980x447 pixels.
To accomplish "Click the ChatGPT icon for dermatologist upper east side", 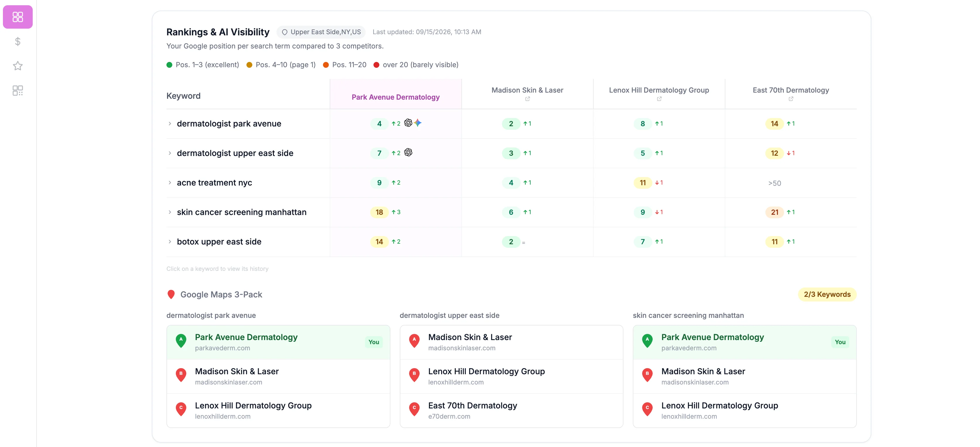I will coord(408,152).
